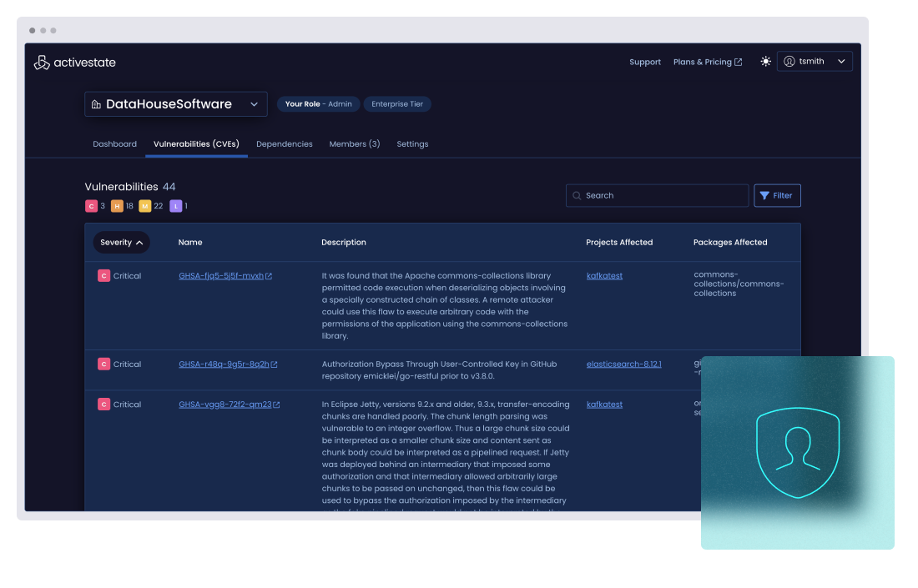The height and width of the screenshot is (588, 918).
Task: Click the High severity count badge
Action: [x=117, y=206]
